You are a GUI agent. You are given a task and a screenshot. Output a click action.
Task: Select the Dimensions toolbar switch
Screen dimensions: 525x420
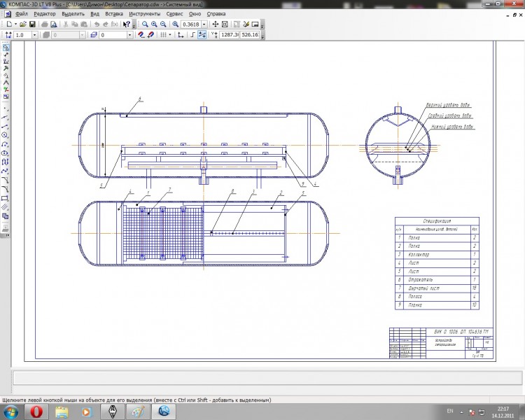(x=6, y=55)
